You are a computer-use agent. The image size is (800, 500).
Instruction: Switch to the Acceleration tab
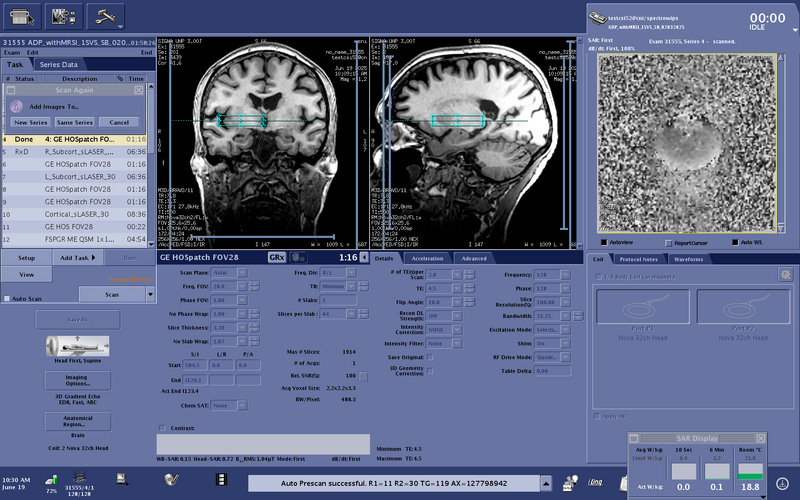click(427, 259)
